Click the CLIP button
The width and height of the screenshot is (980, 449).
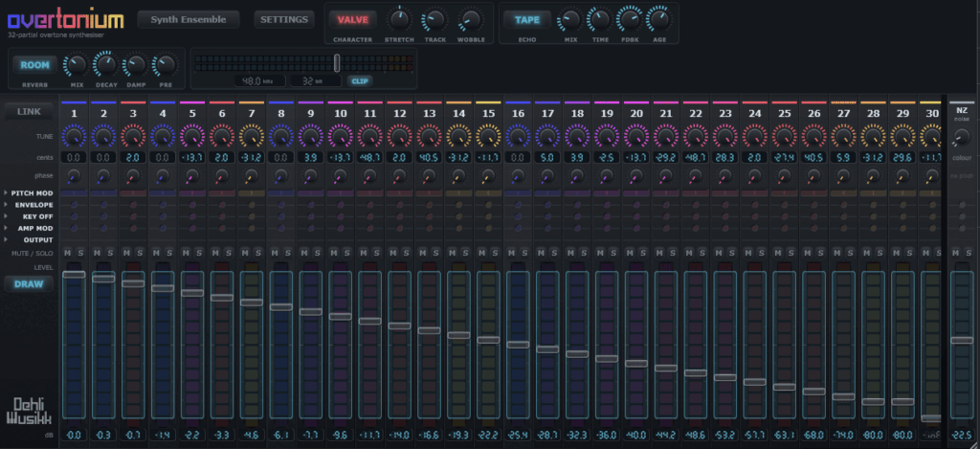click(x=360, y=80)
